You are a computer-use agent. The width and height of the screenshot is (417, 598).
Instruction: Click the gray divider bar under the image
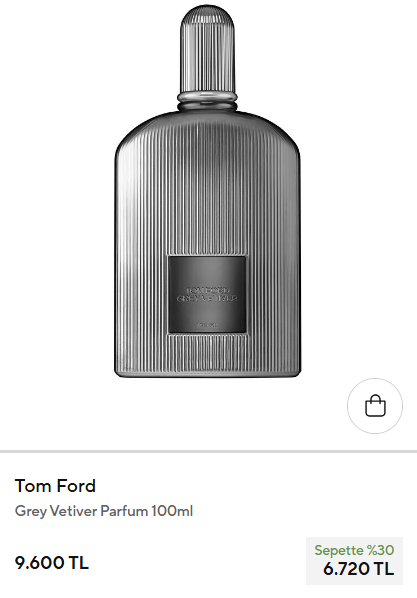pos(208,452)
